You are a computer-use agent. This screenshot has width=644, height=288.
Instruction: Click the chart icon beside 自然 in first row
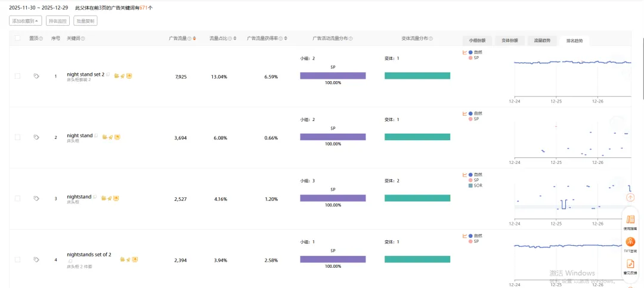click(465, 52)
